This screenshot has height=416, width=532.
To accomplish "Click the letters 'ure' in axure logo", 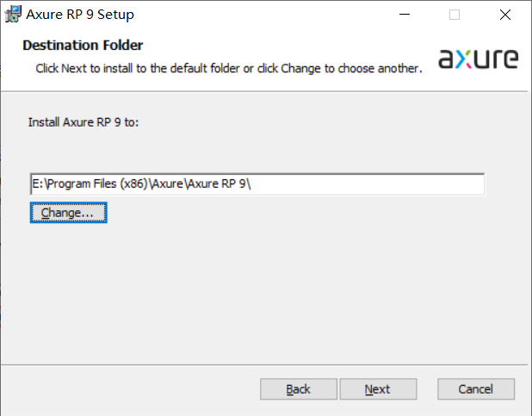I will coord(495,59).
